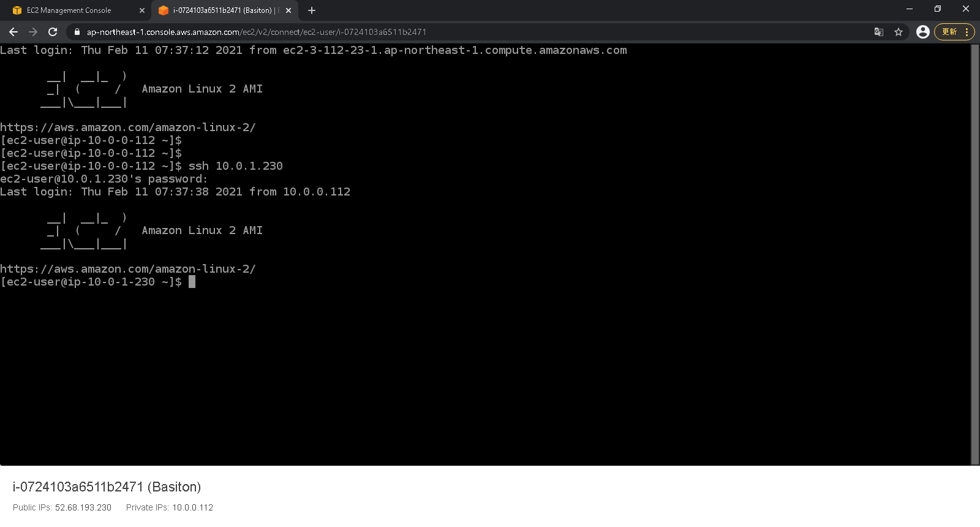Go forward to the next page

(33, 32)
